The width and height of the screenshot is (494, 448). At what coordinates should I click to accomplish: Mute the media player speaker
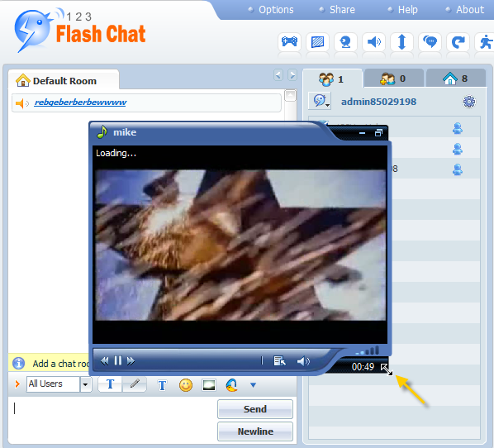[303, 361]
